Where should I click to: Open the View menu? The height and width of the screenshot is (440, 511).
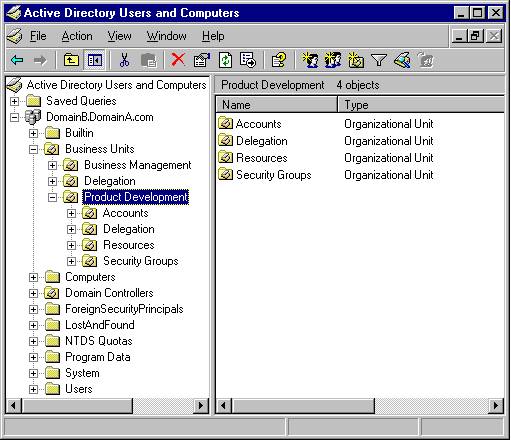119,36
